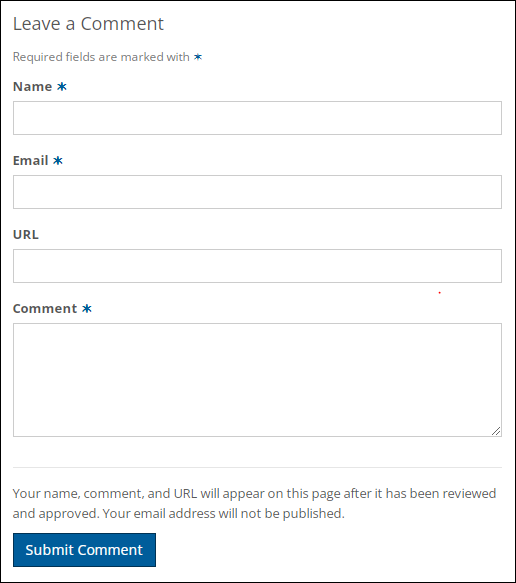Click the comment box resize handle
516x583 pixels.
coord(496,431)
